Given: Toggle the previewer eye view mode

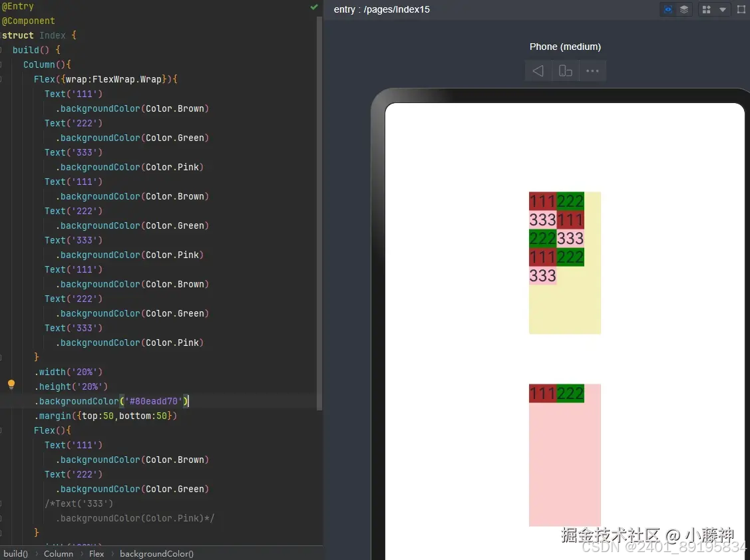Looking at the screenshot, I should tap(668, 9).
